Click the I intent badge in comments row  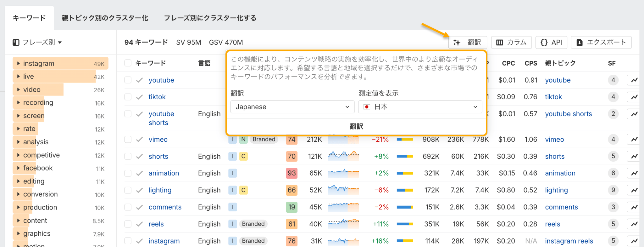coord(232,207)
